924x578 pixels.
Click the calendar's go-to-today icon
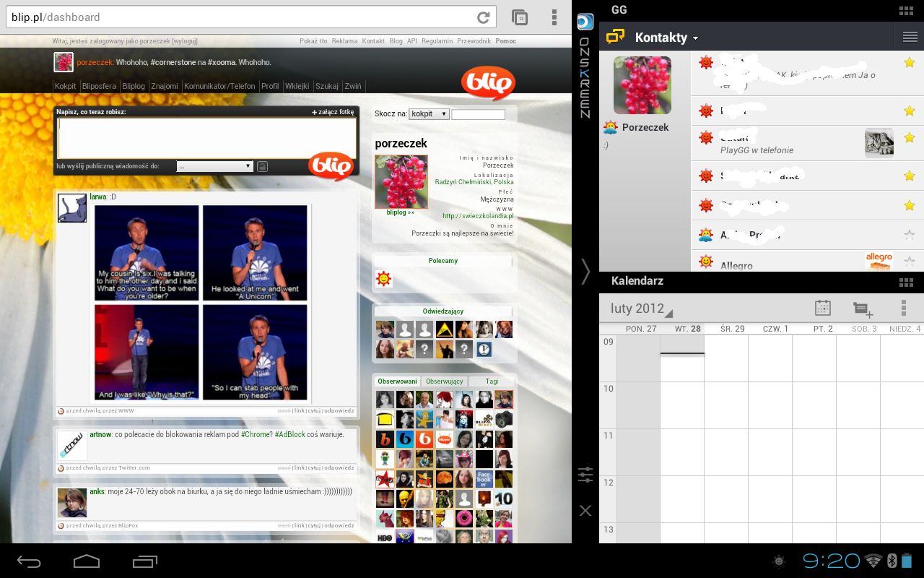(822, 309)
